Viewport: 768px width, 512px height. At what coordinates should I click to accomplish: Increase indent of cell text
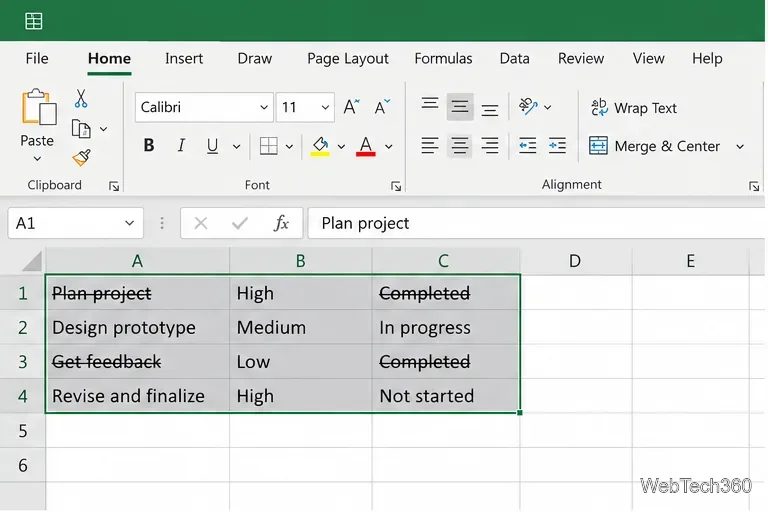[x=557, y=146]
